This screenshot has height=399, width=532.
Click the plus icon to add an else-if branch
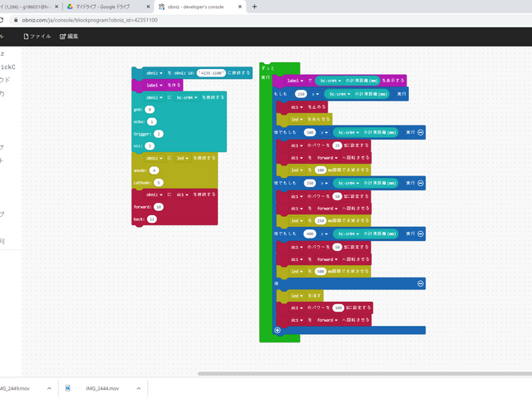[278, 330]
